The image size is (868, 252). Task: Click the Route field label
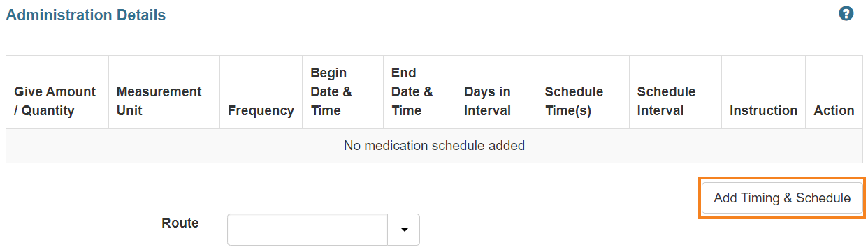180,223
